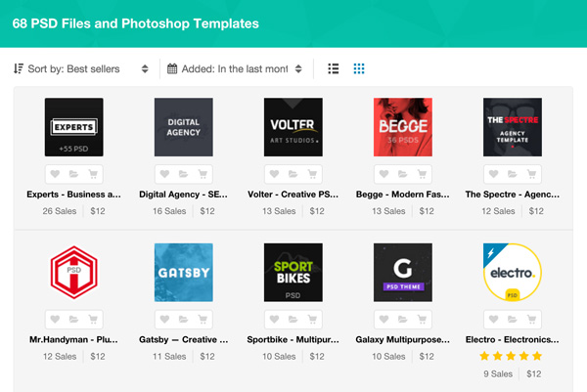
Task: Add Galaxy Multipurpose template to cart
Action: (x=421, y=320)
